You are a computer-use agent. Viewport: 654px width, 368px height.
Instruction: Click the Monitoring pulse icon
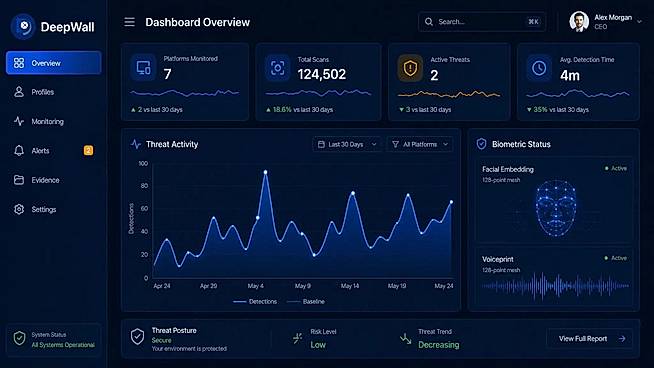19,121
